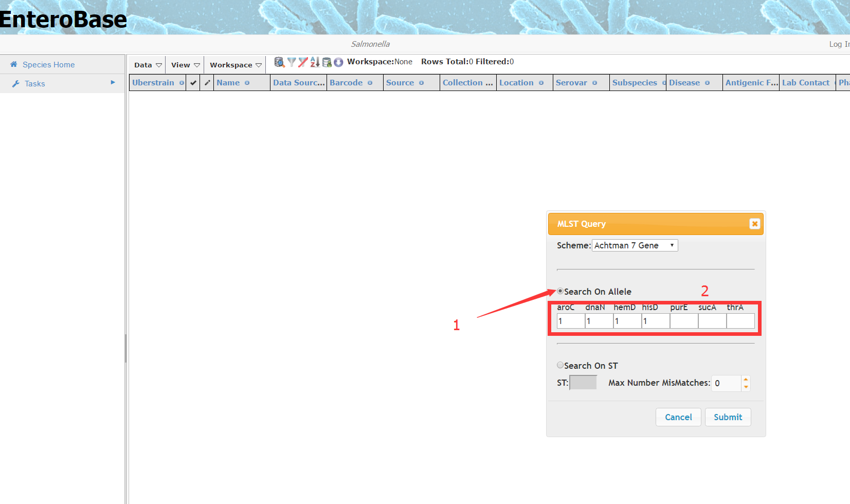Viewport: 850px width, 504px height.
Task: Open the Data menu dropdown
Action: 148,65
